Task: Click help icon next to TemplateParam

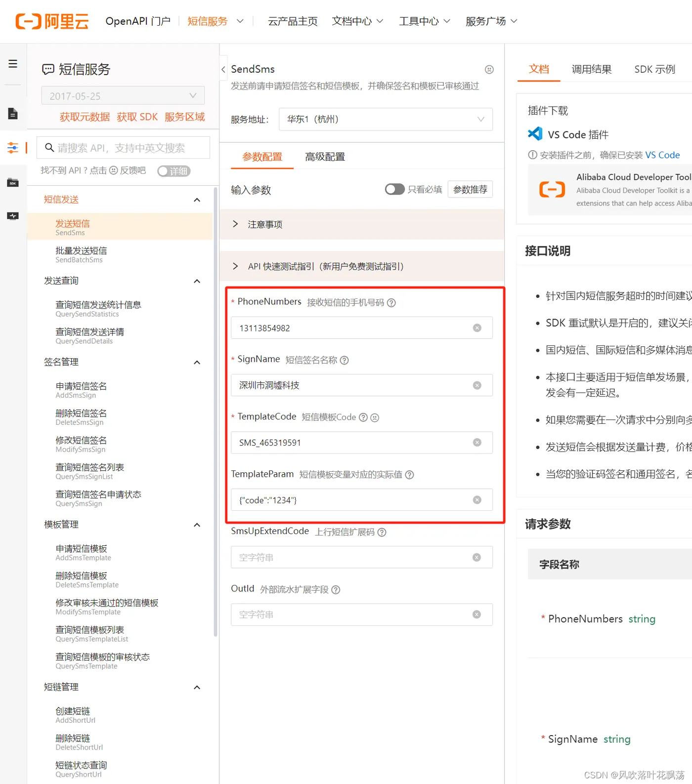Action: (x=410, y=475)
